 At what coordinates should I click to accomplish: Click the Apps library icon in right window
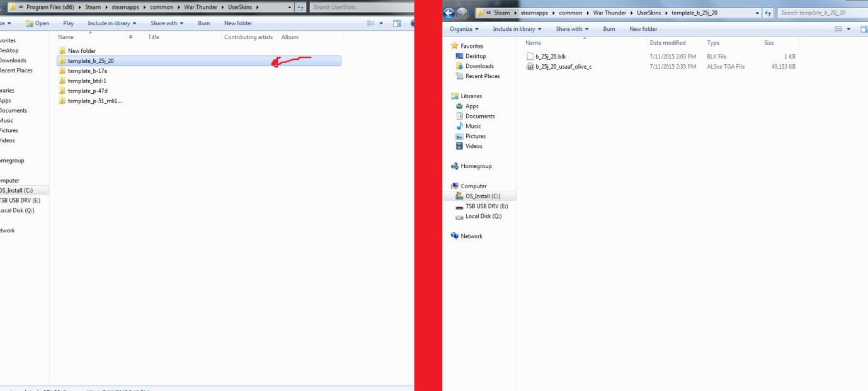(459, 106)
